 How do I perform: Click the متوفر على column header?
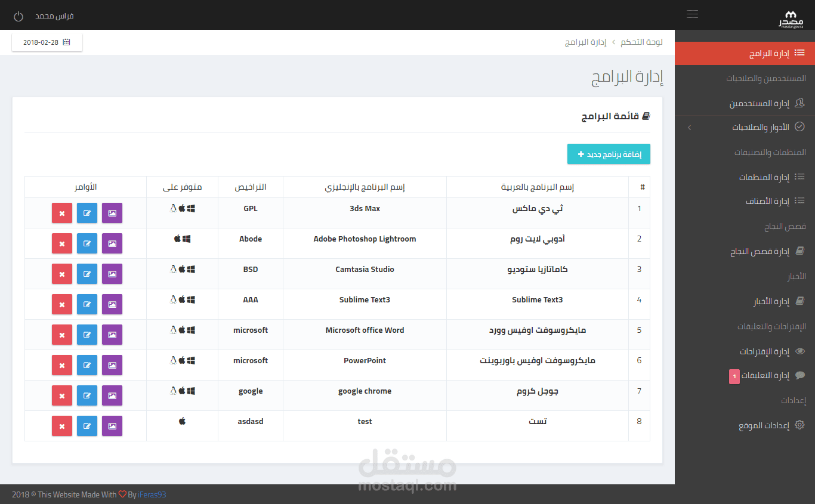[x=183, y=187]
